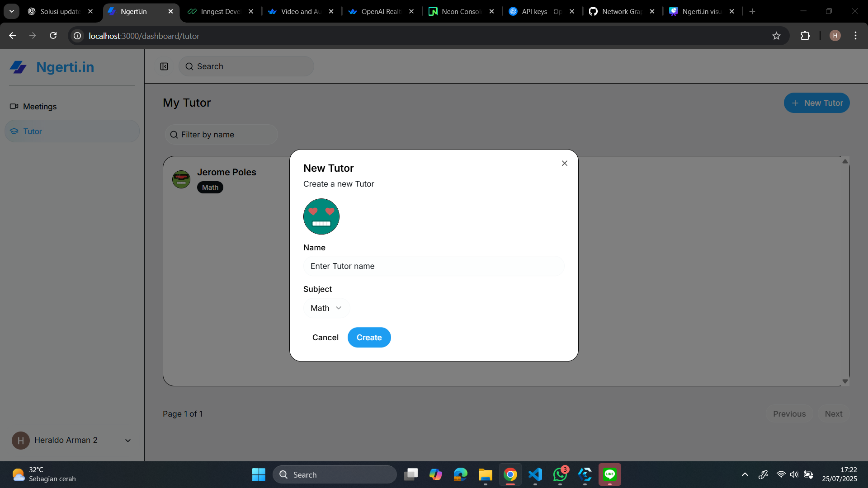
Task: Click the Enter Tutor name field
Action: click(433, 266)
